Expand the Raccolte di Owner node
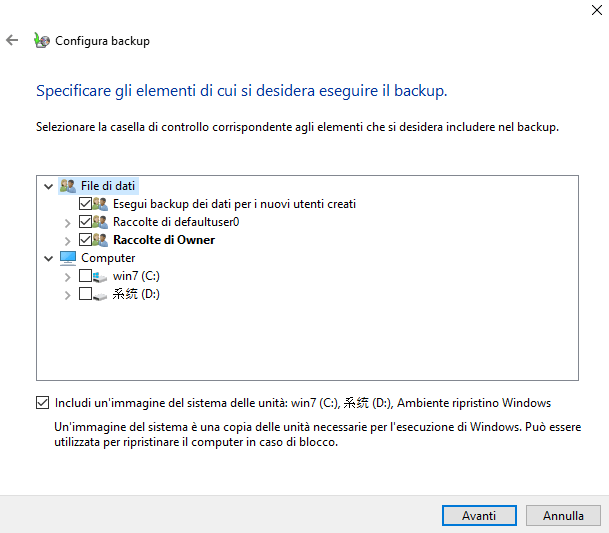609x533 pixels. coord(68,240)
